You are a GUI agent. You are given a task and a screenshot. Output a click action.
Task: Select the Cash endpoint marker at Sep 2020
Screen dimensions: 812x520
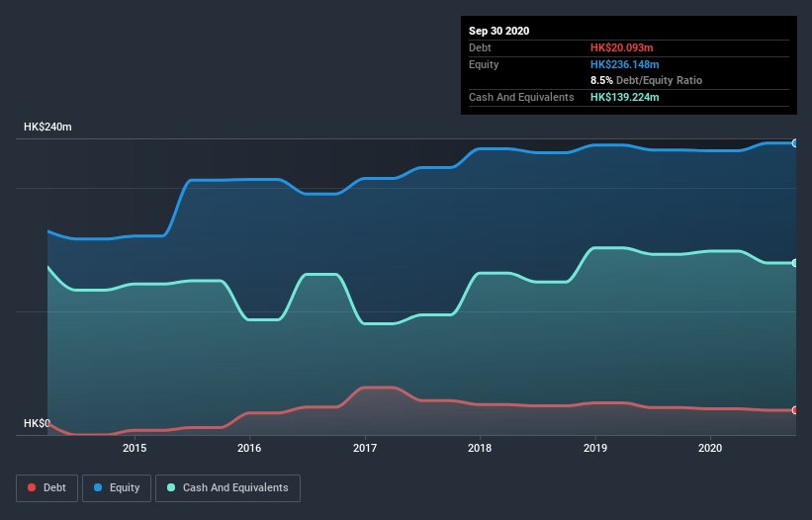coord(795,263)
